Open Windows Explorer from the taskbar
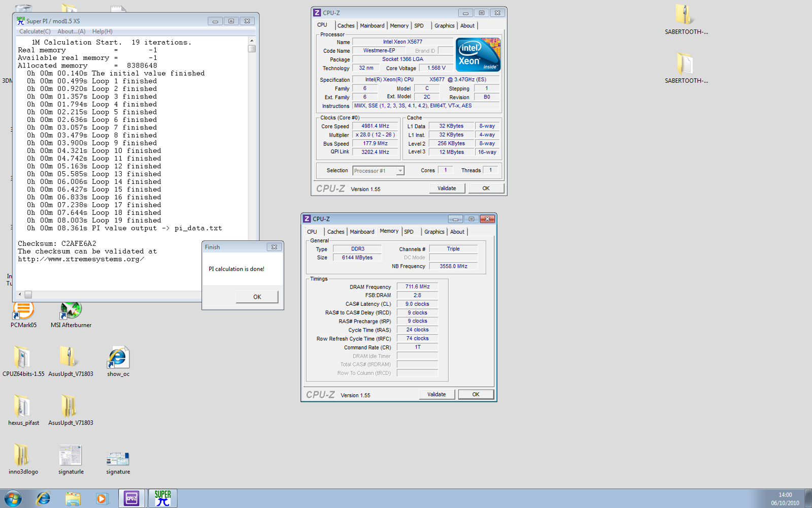The image size is (812, 508). pos(73,498)
